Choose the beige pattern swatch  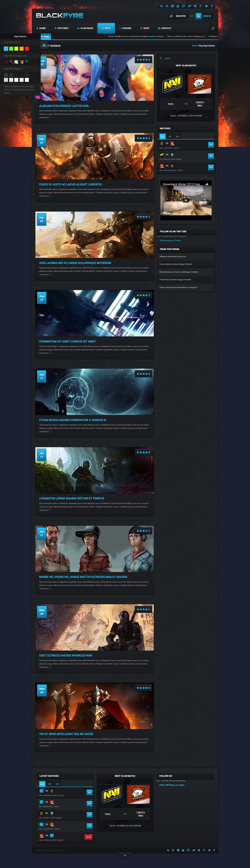[x=6, y=80]
